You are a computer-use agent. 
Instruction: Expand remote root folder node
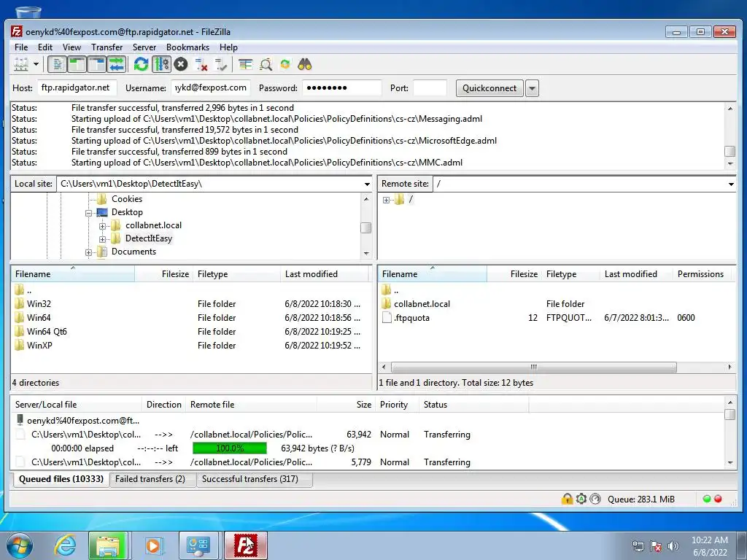386,200
